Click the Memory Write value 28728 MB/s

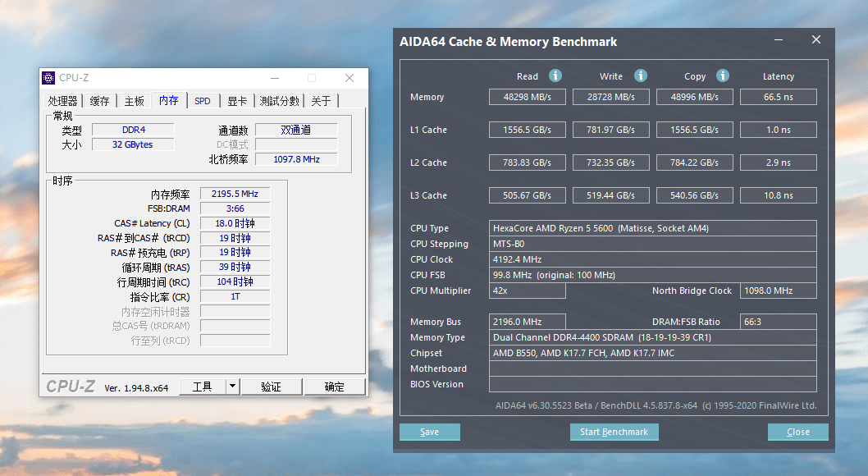click(611, 97)
